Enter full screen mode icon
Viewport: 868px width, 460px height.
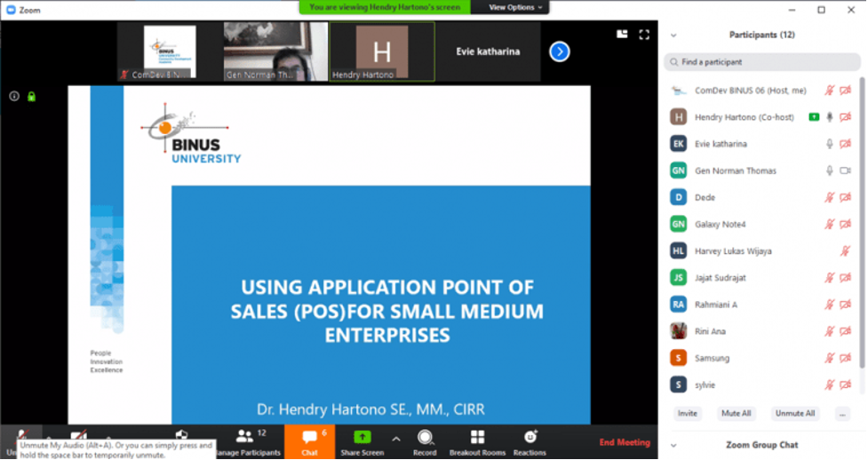coord(644,35)
